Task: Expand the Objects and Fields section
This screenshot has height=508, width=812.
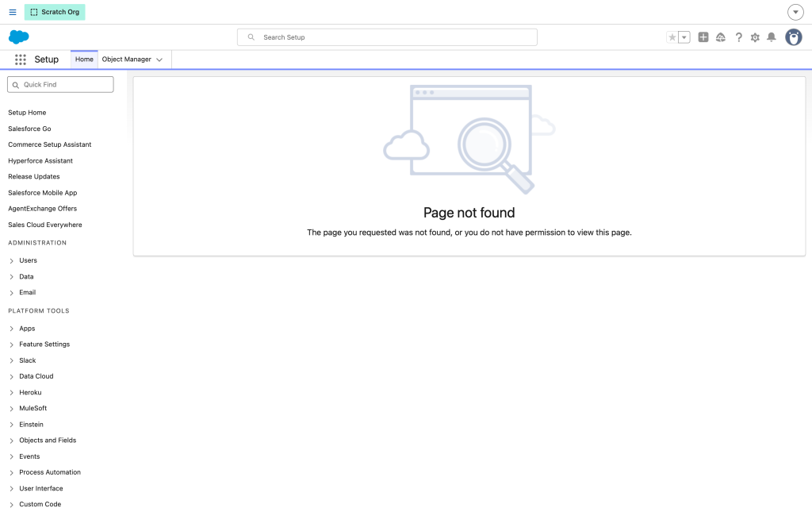Action: click(11, 441)
